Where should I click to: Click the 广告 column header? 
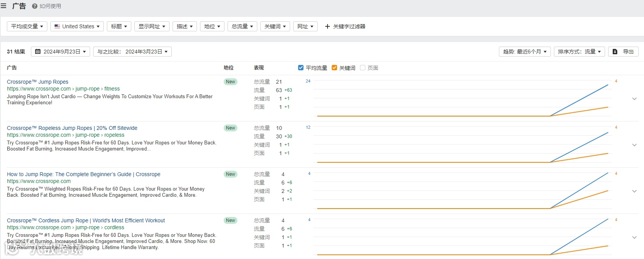(x=12, y=68)
